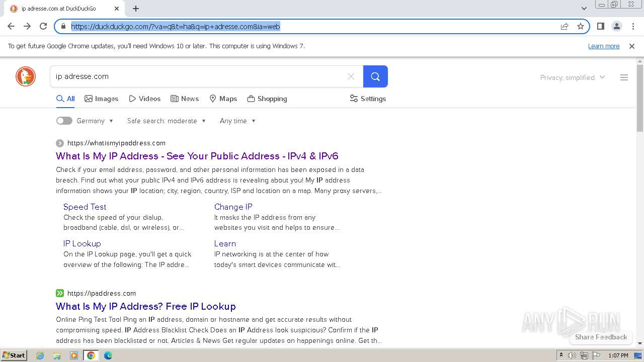Show hidden tray icons arrow
The image size is (644, 362).
tap(561, 355)
